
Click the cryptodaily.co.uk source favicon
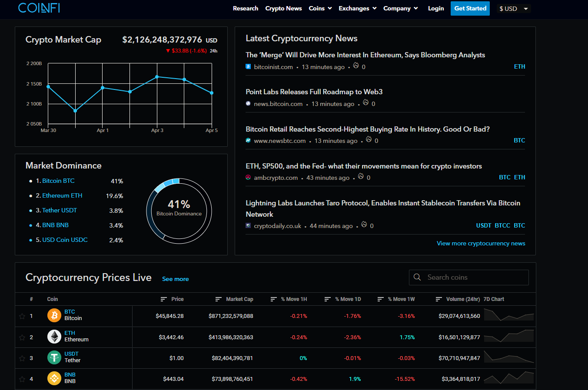[x=248, y=226]
